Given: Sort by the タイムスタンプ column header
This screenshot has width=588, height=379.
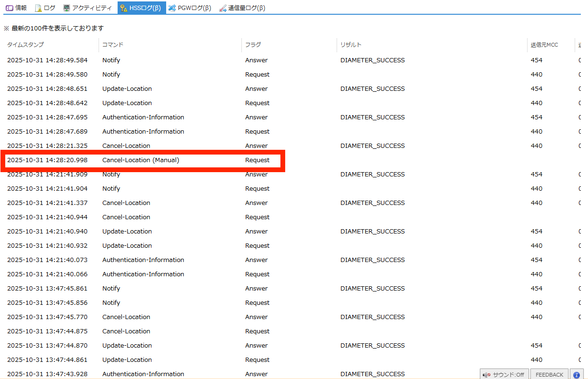Looking at the screenshot, I should [25, 45].
